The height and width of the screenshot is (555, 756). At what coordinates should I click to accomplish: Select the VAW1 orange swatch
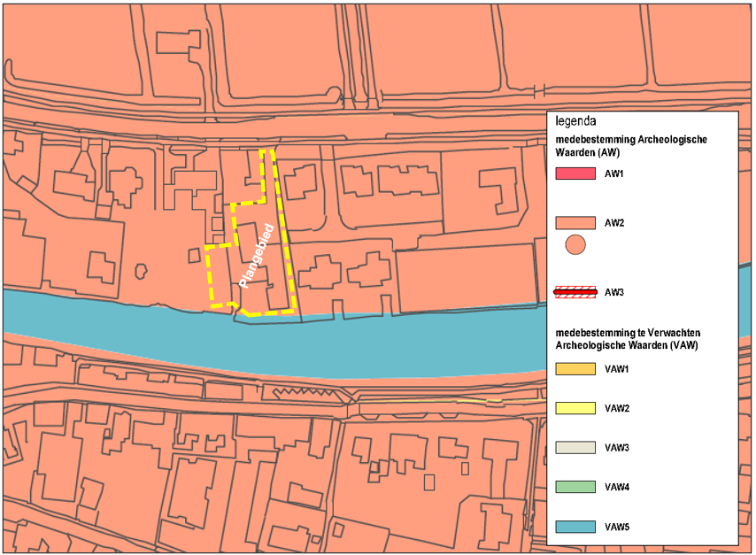[575, 369]
